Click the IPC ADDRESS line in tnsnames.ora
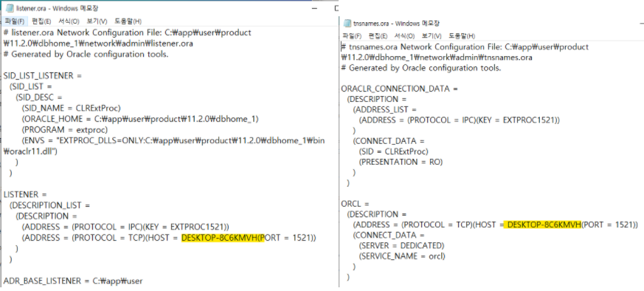 [x=460, y=120]
